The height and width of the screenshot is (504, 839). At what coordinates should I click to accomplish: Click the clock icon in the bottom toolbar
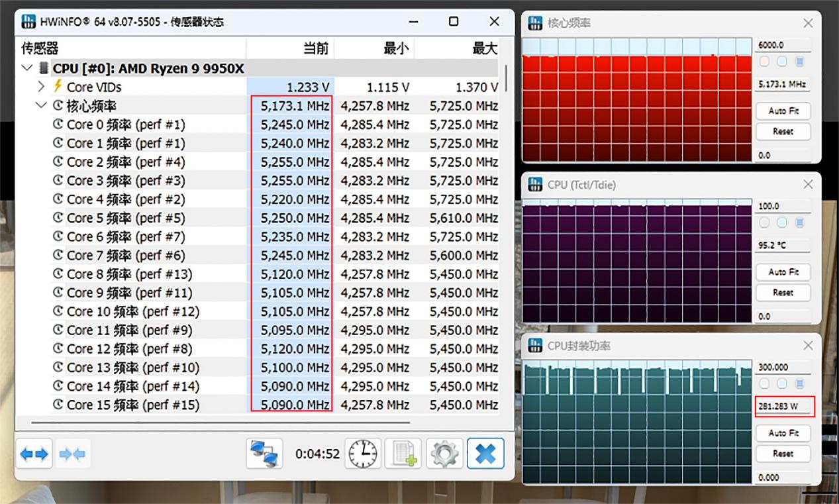pyautogui.click(x=362, y=453)
